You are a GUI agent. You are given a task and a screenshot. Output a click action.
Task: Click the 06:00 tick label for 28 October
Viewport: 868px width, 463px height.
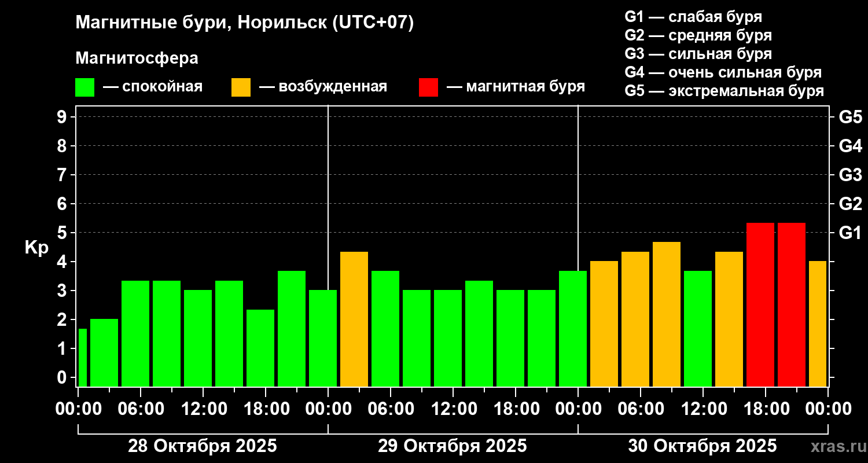pos(141,409)
